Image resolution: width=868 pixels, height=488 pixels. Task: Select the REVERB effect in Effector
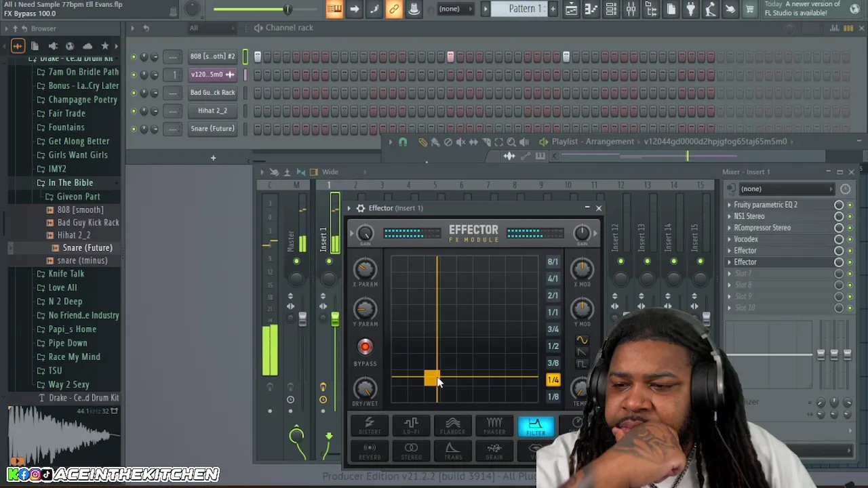click(370, 451)
